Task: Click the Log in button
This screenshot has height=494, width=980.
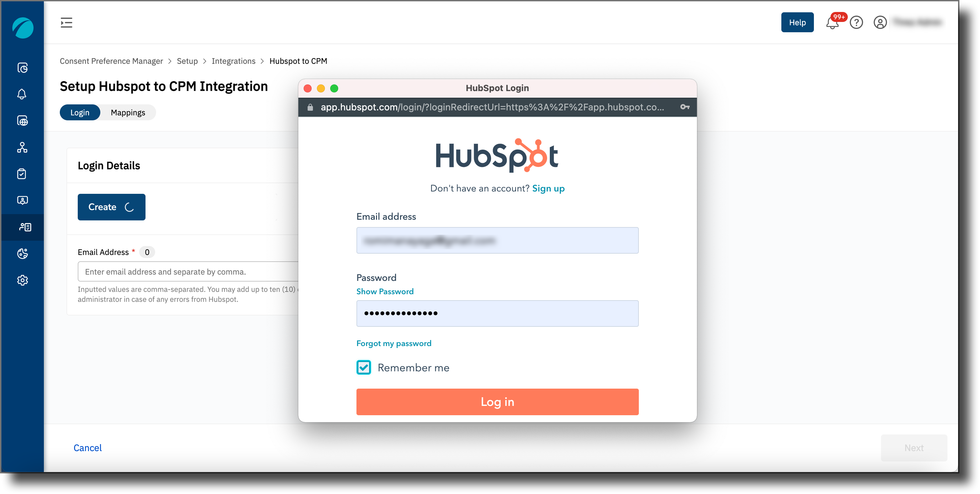Action: (497, 401)
